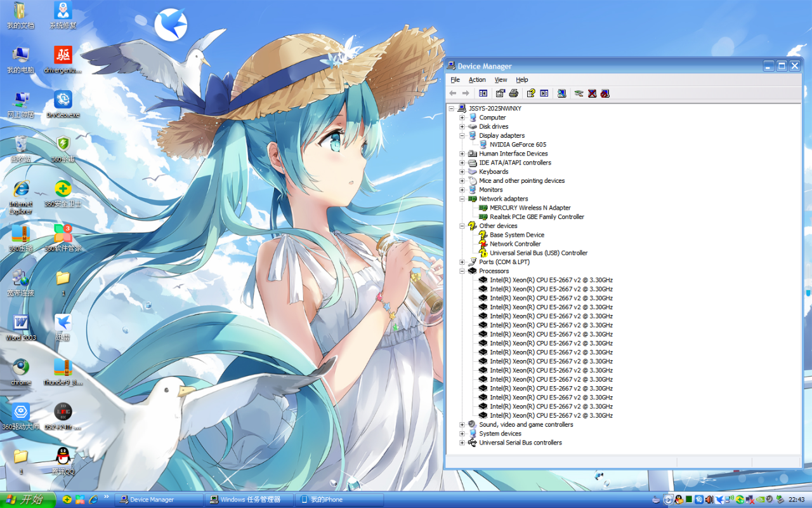Click the Disable device toolbar icon
Screen dimensions: 812x508
[605, 93]
